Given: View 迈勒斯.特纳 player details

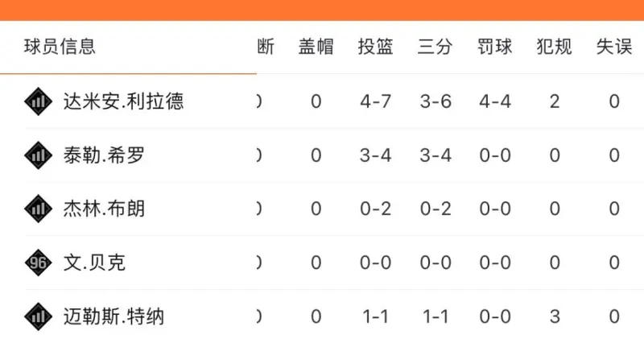Looking at the screenshot, I should point(114,316).
